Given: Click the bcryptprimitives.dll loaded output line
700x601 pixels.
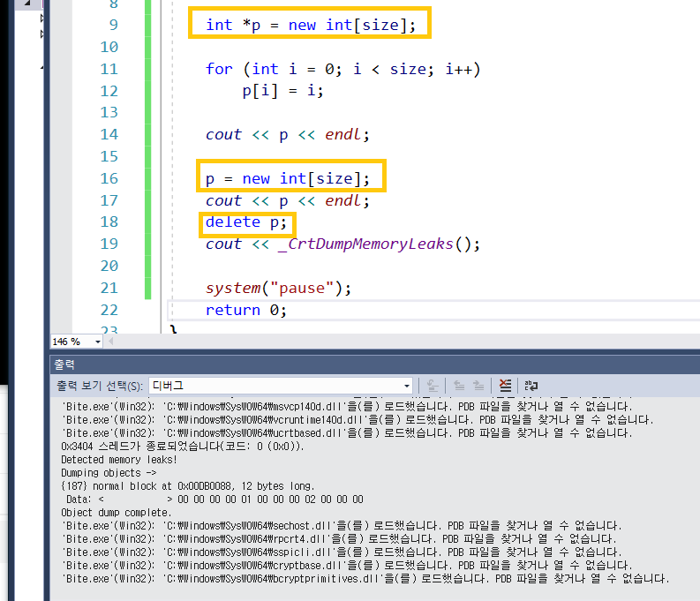Looking at the screenshot, I should pos(365,579).
